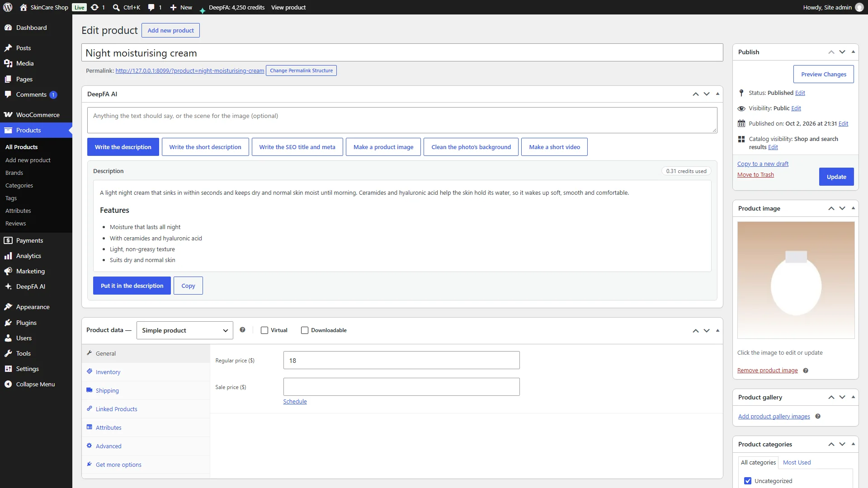Click the product image thumbnail
This screenshot has height=488, width=868.
click(x=796, y=280)
